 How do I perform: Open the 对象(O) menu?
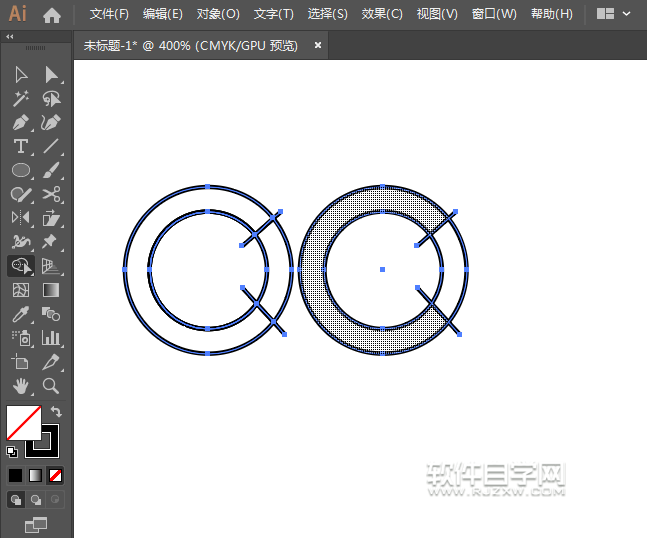tap(218, 14)
